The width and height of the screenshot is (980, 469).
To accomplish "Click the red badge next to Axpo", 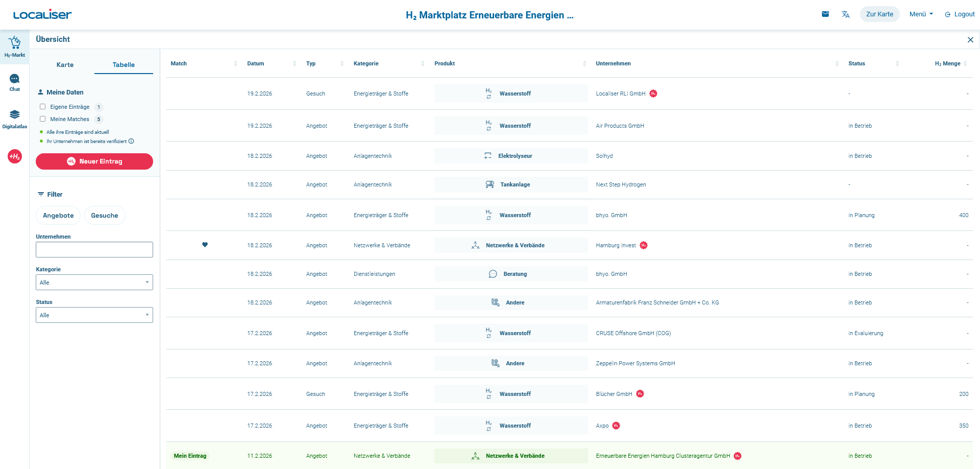I will (616, 426).
